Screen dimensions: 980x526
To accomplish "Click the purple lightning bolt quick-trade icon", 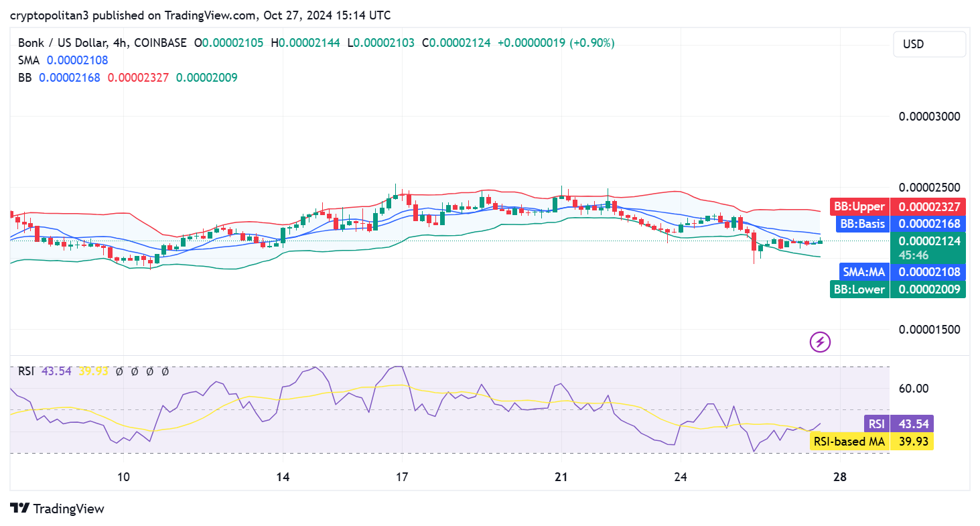I will pyautogui.click(x=820, y=342).
